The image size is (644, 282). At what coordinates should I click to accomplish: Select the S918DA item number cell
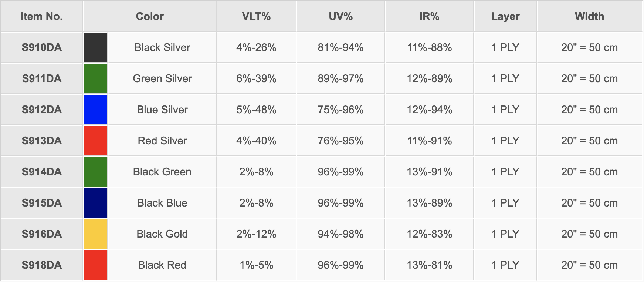click(x=42, y=265)
